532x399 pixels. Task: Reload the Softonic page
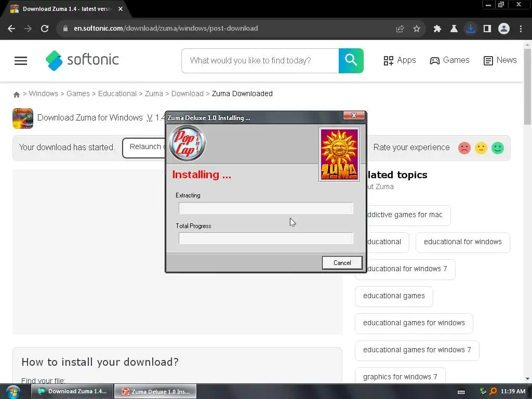45,29
